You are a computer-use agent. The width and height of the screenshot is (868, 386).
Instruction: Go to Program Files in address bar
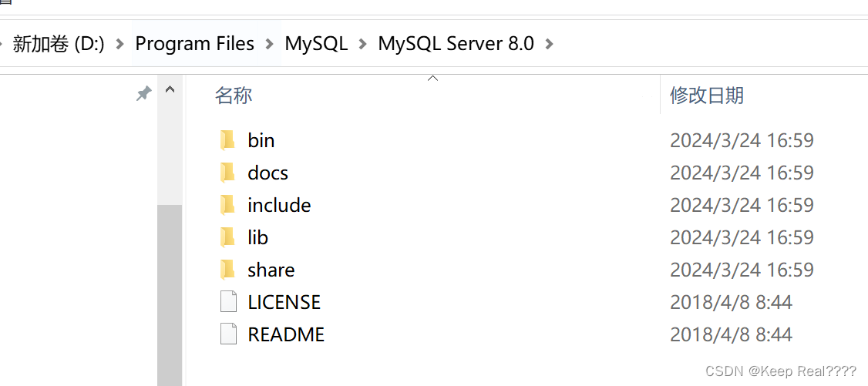point(195,44)
